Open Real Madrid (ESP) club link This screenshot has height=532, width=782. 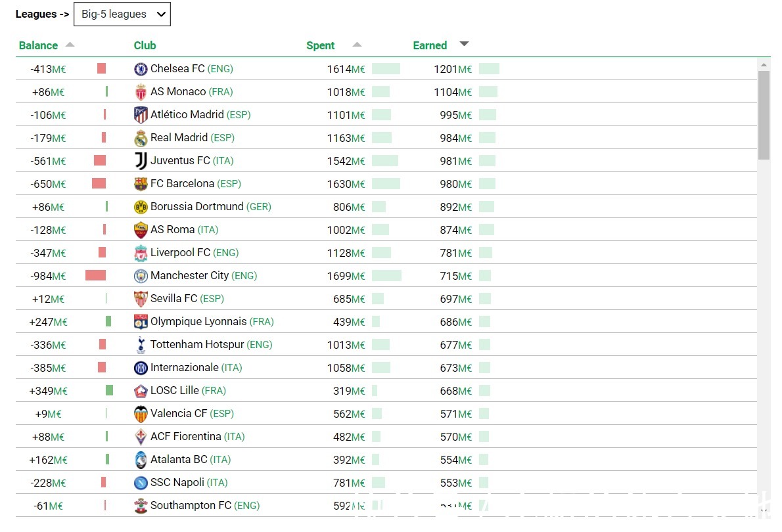192,138
